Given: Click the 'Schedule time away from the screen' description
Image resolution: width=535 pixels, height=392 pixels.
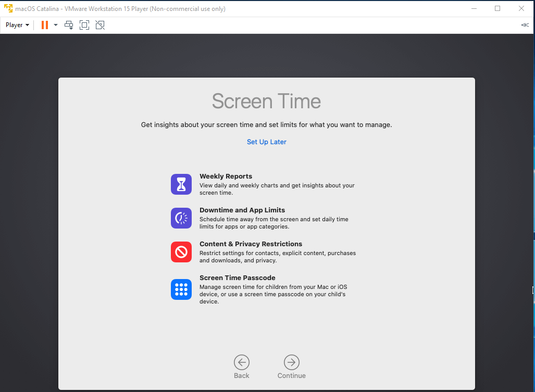Looking at the screenshot, I should [x=274, y=223].
